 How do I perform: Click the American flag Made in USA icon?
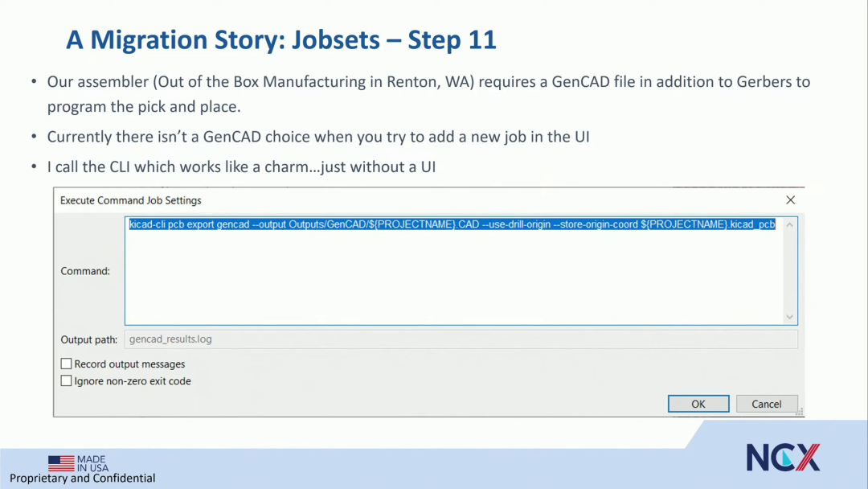[61, 463]
